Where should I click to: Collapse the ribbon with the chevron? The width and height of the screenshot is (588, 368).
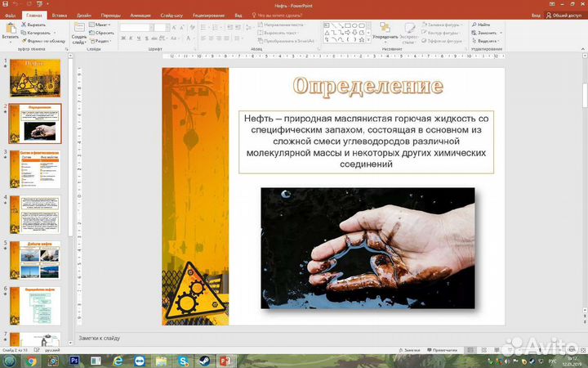click(583, 49)
